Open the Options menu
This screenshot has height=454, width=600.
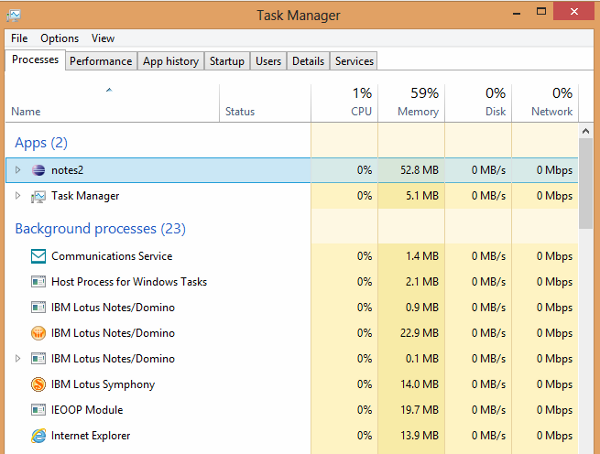[60, 38]
